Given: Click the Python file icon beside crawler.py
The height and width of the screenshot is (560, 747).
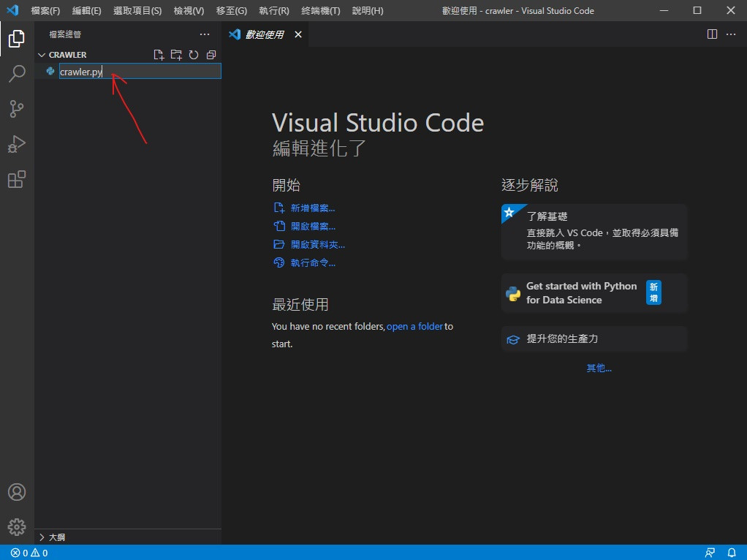Looking at the screenshot, I should tap(50, 72).
